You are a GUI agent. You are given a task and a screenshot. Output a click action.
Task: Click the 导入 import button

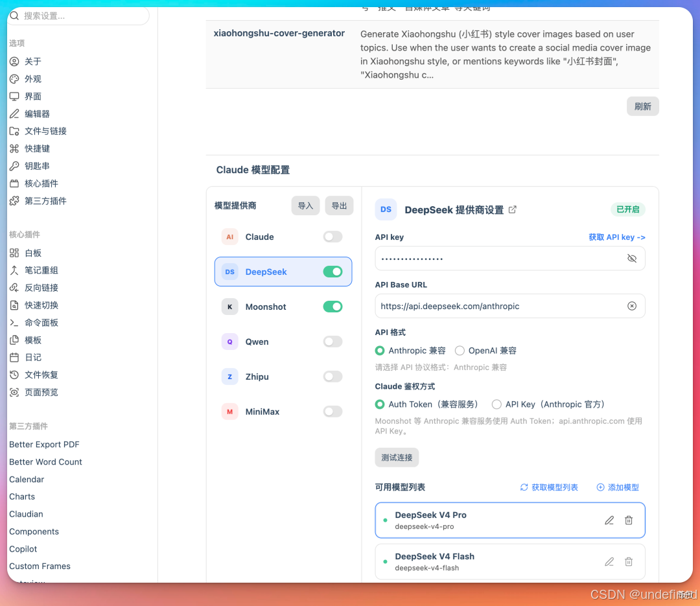[305, 206]
